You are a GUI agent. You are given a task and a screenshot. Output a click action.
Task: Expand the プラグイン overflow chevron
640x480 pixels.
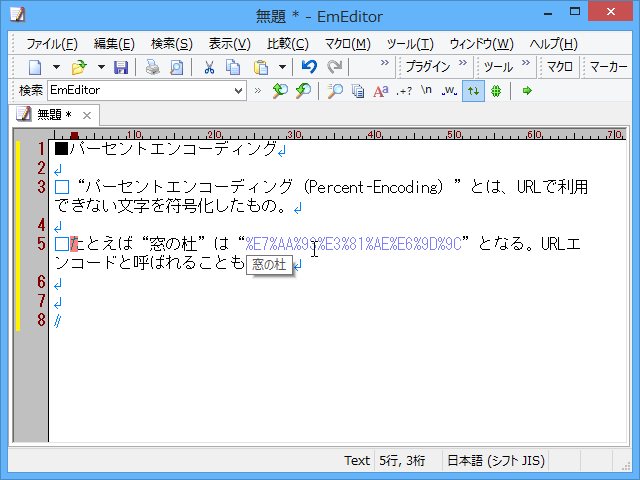coord(462,63)
